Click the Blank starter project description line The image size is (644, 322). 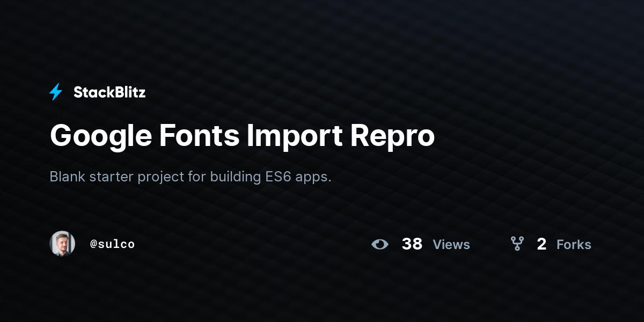tap(191, 177)
